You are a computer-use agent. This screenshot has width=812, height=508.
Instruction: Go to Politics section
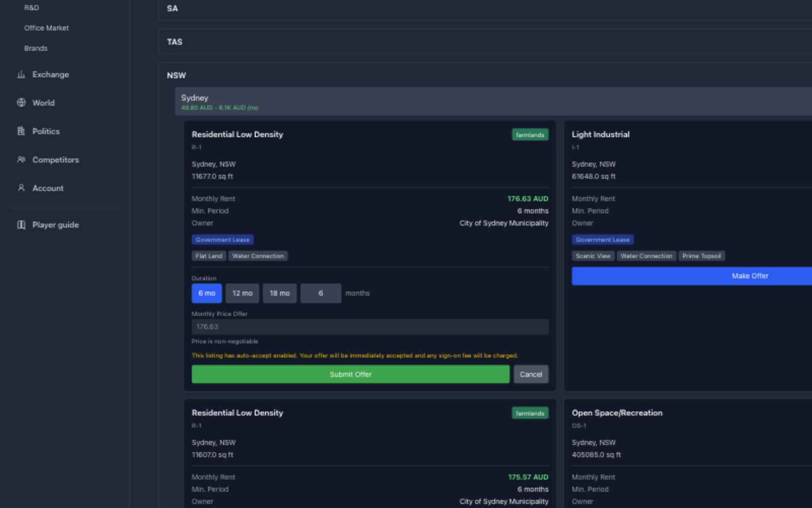coord(46,131)
